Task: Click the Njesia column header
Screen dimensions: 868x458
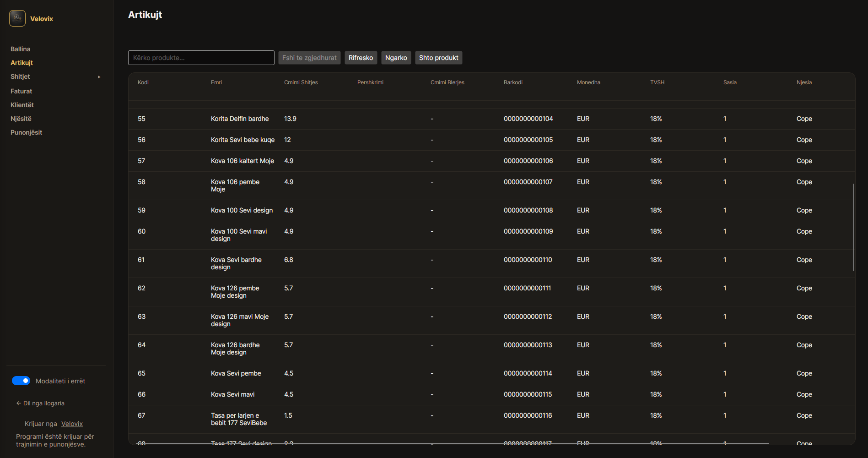Action: tap(804, 82)
